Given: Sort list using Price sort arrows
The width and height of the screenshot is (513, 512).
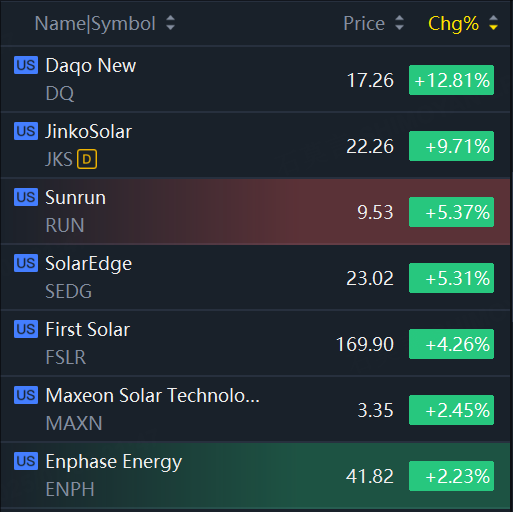Looking at the screenshot, I should point(399,23).
